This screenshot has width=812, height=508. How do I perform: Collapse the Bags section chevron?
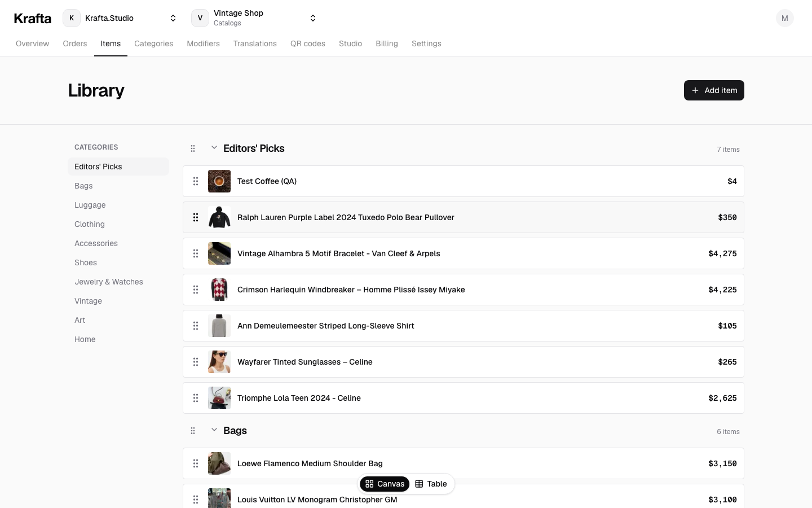tap(214, 430)
